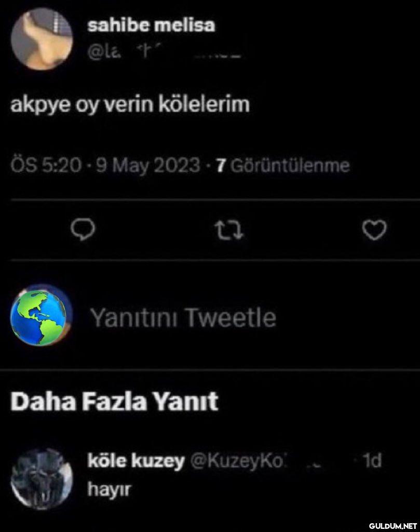Image resolution: width=420 pixels, height=532 pixels.
Task: Select the tweet text 'akpye oy verin kölelerim'
Action: pyautogui.click(x=130, y=105)
